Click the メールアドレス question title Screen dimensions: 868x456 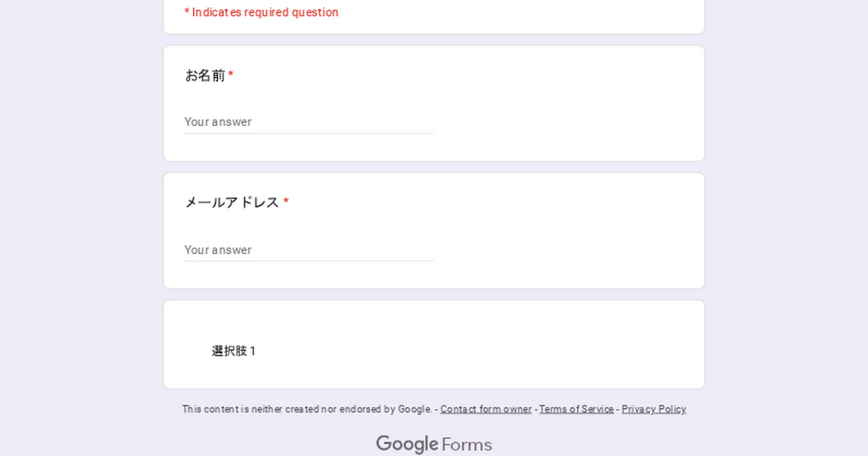(232, 203)
